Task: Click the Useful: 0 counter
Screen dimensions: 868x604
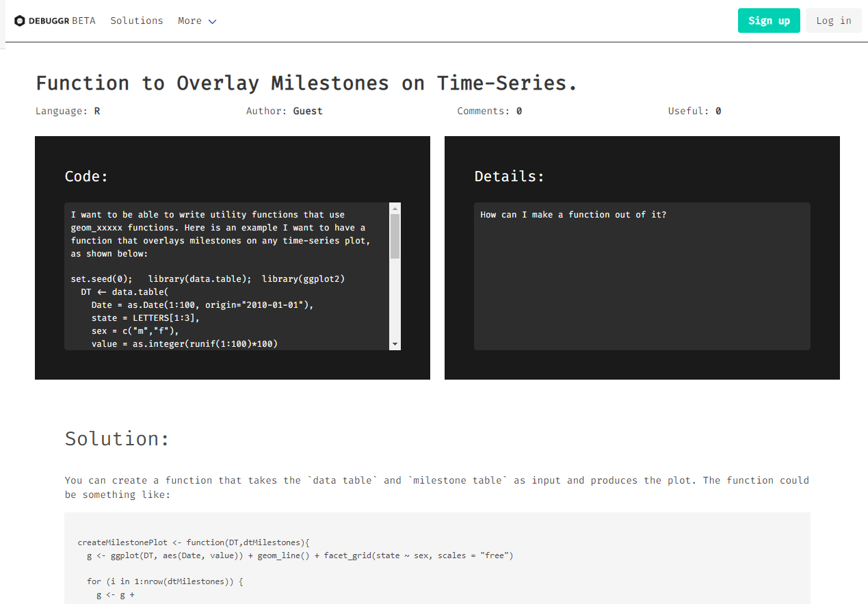Action: tap(694, 110)
